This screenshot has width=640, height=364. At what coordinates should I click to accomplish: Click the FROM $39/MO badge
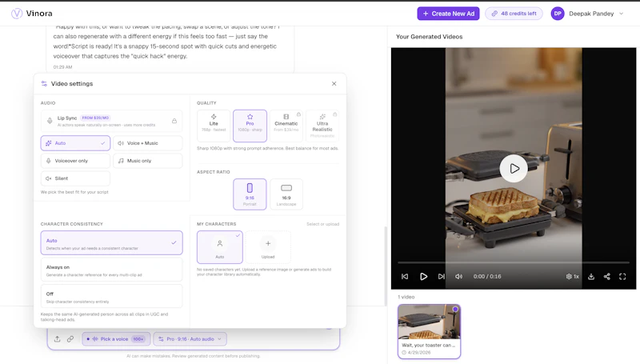(95, 118)
